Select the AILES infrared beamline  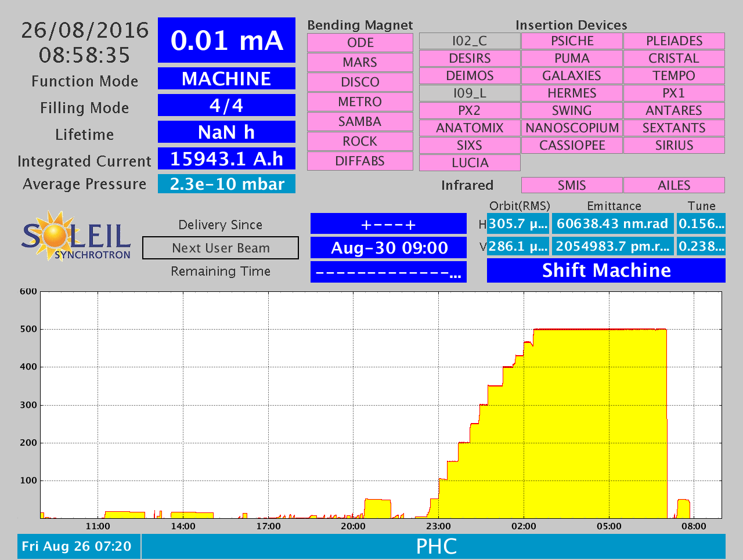point(674,185)
